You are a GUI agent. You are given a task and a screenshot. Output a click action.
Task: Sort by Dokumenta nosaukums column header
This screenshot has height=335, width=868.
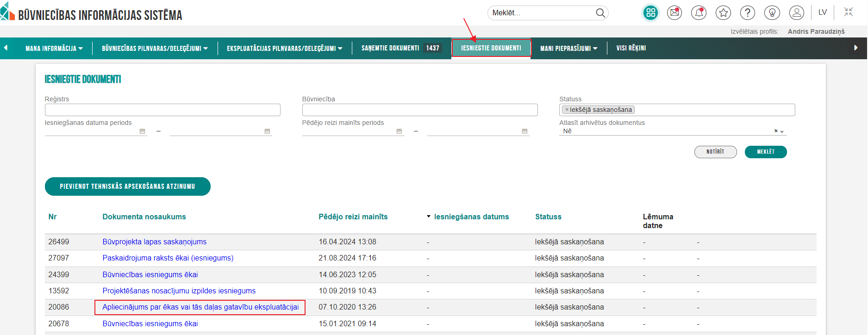pos(144,217)
